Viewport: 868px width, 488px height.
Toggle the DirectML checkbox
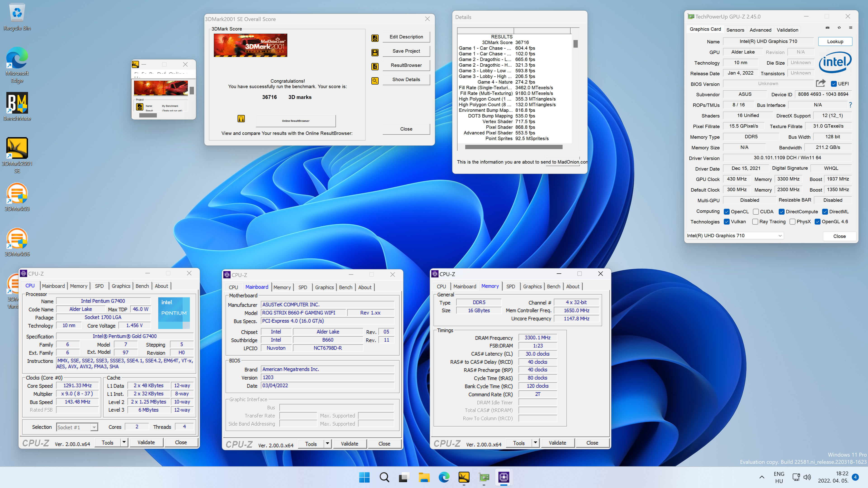click(x=825, y=211)
